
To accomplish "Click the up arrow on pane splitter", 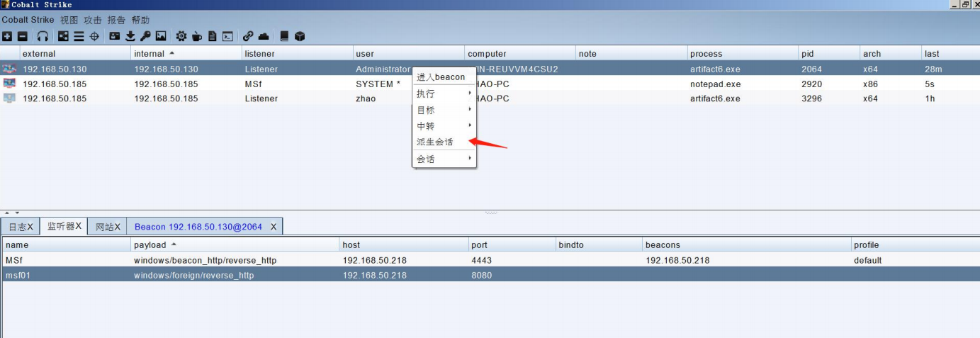I will coord(8,213).
